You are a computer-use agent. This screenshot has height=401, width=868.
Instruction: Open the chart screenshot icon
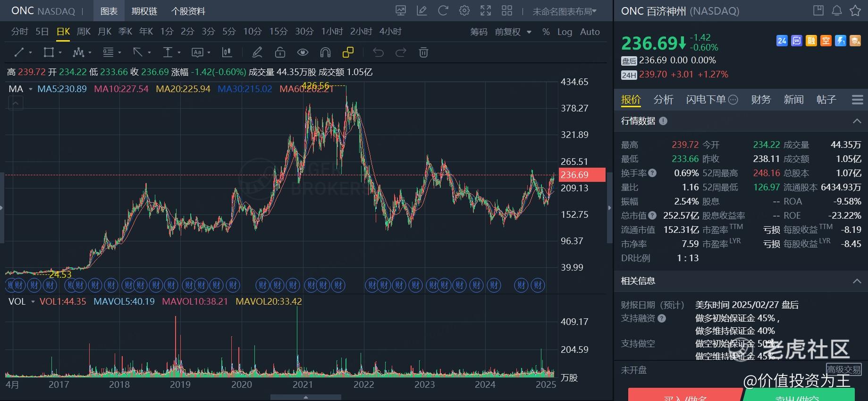point(401,10)
